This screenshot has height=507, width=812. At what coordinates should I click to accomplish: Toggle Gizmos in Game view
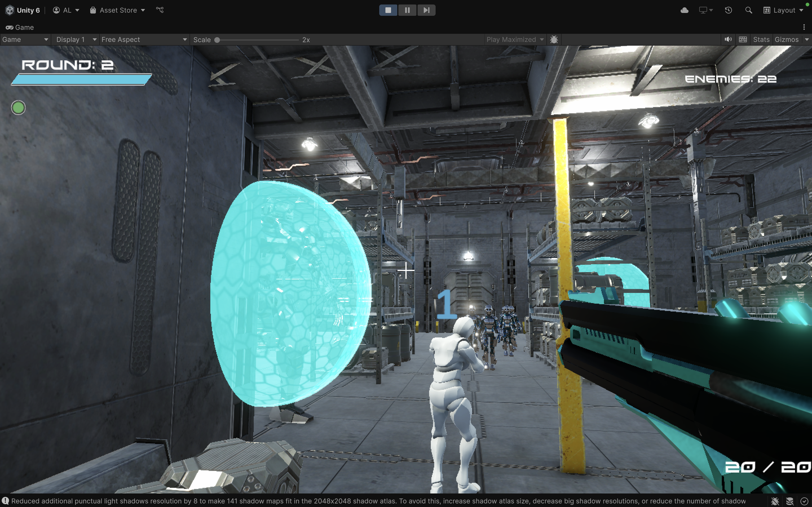(787, 39)
